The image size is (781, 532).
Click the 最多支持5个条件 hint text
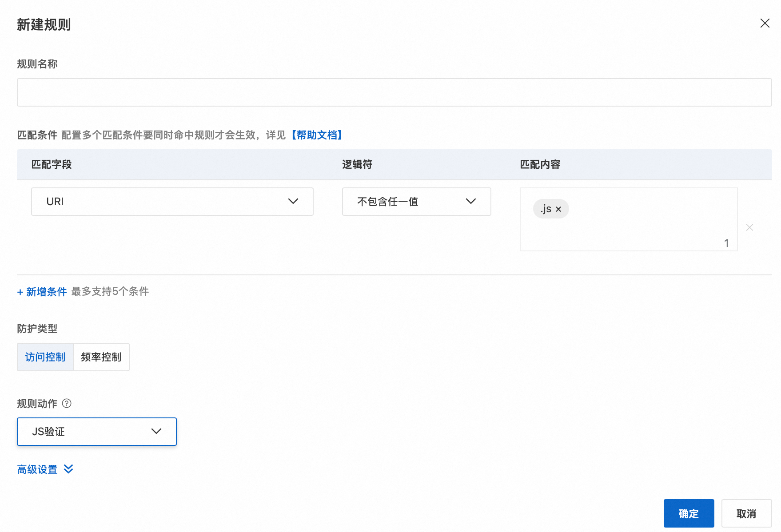[x=110, y=291]
